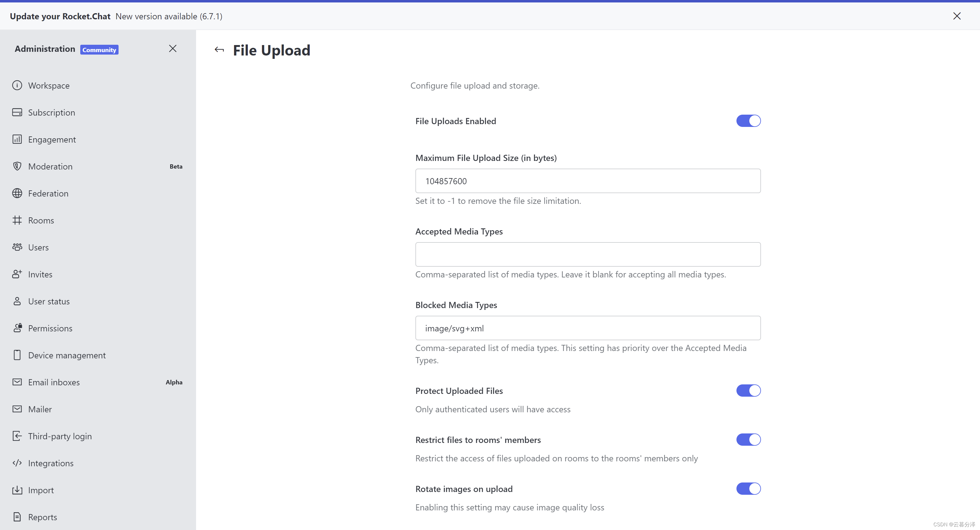This screenshot has width=980, height=530.
Task: Dismiss the new version update banner
Action: pos(956,16)
